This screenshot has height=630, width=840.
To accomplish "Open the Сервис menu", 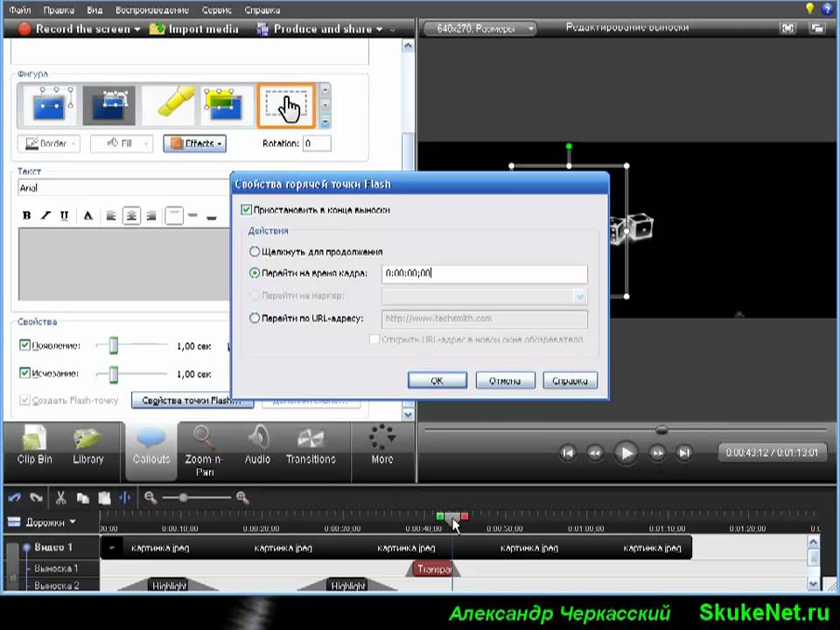I will pos(217,10).
